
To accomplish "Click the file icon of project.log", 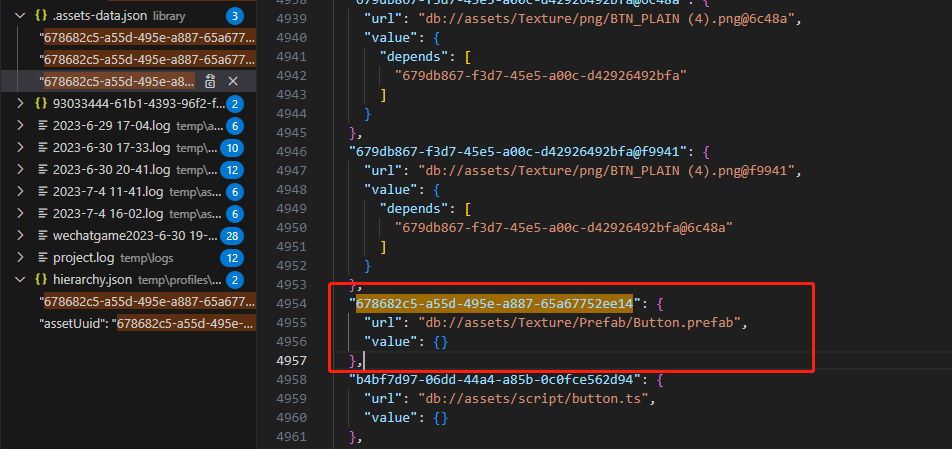I will tap(42, 258).
